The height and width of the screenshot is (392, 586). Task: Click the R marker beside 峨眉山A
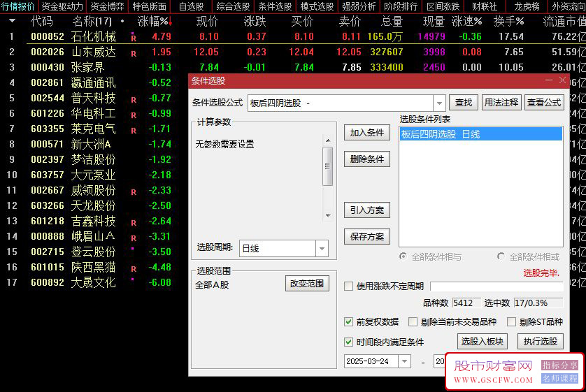tap(134, 238)
